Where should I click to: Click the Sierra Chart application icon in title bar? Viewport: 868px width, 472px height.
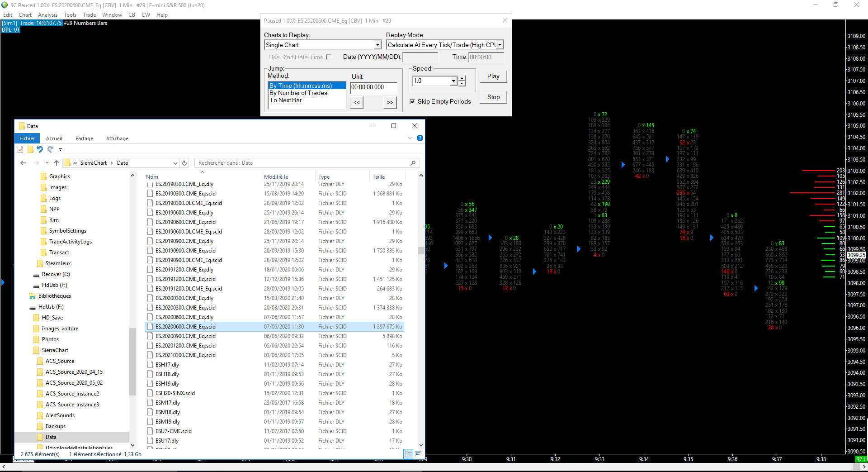[x=5, y=5]
